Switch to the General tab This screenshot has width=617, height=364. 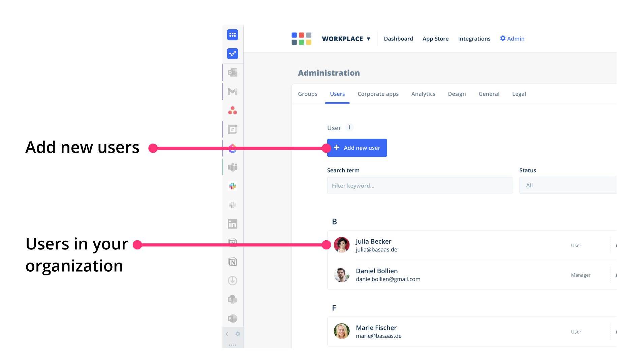tap(489, 94)
